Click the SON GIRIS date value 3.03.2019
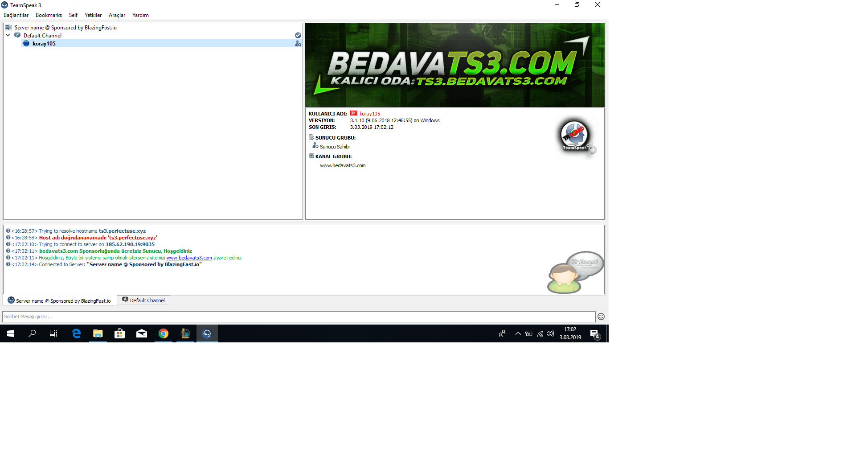The width and height of the screenshot is (868, 469). coord(372,127)
